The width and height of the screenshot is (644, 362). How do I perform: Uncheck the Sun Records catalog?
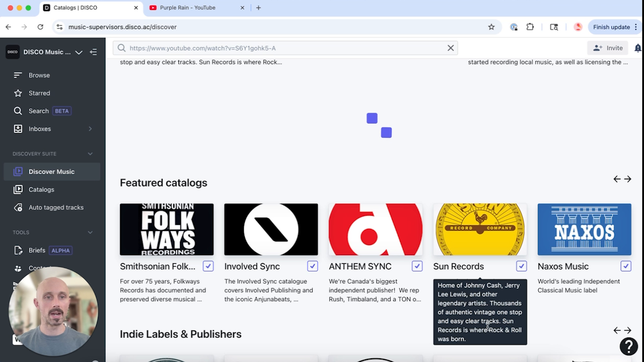tap(522, 266)
